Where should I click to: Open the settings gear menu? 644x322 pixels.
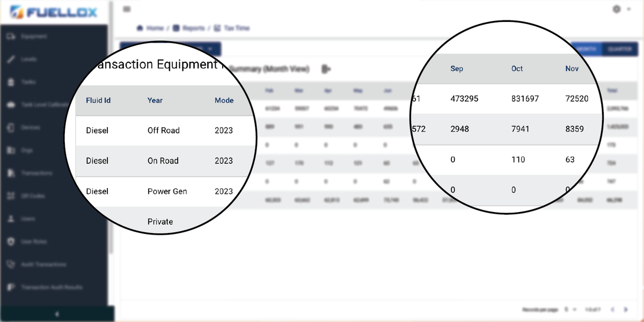coord(616,9)
